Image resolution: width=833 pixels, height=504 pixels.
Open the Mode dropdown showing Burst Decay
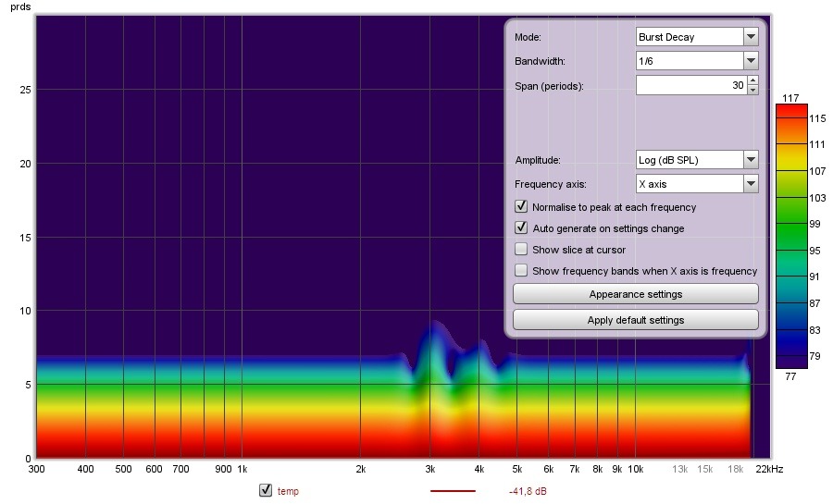[696, 37]
